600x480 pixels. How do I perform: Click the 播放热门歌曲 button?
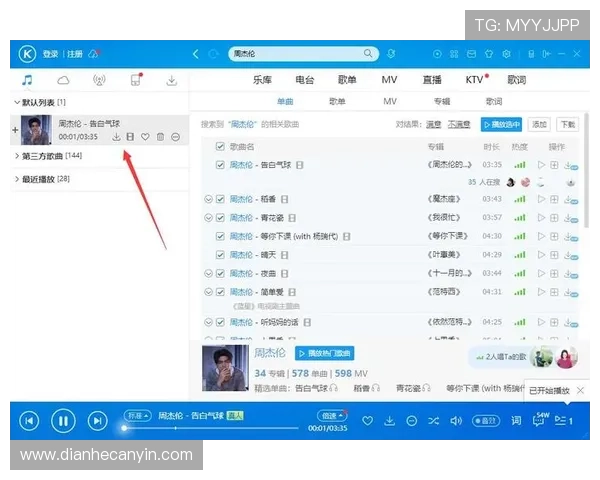pos(324,353)
